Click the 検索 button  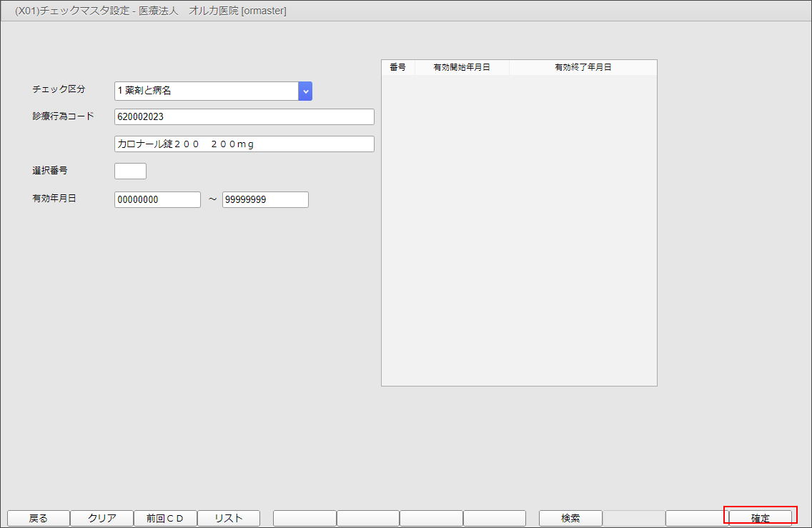(x=570, y=518)
